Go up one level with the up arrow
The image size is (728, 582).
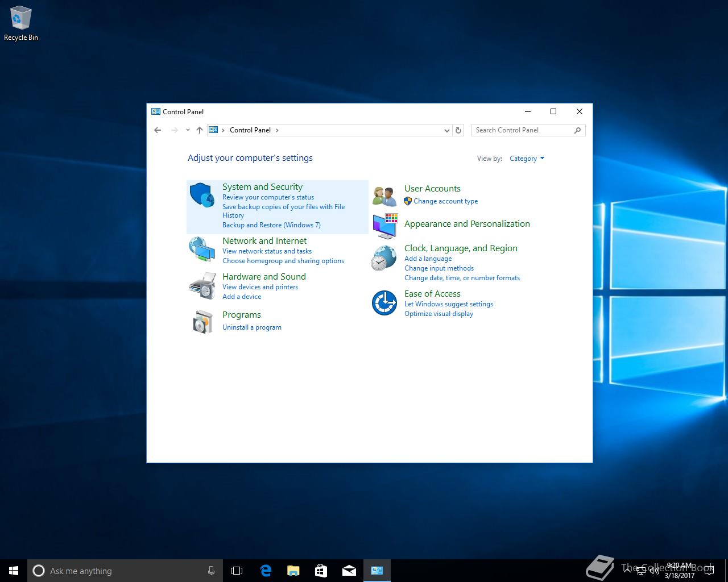coord(200,130)
